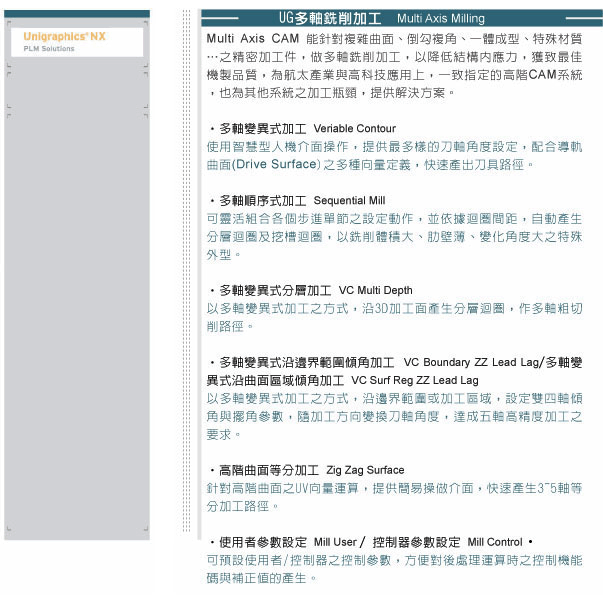
Task: Select the heading '多軸變異式加工 Veriable Contour'
Action: click(307, 128)
